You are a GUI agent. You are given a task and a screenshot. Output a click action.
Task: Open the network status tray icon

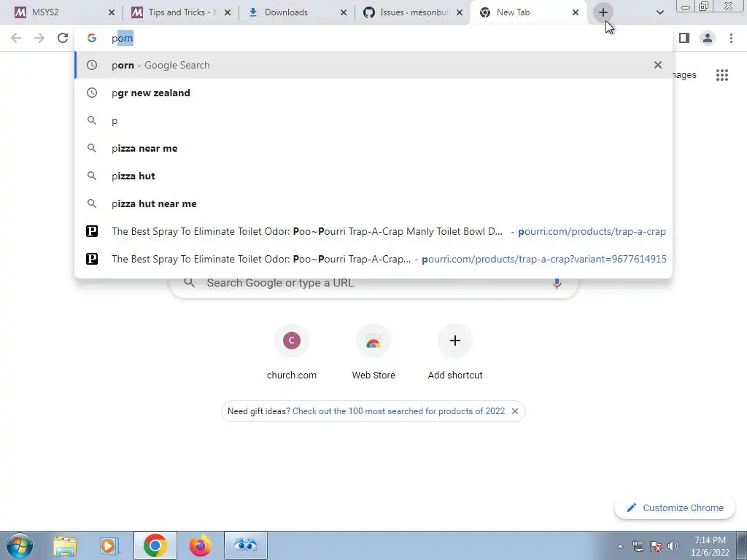[x=638, y=546]
